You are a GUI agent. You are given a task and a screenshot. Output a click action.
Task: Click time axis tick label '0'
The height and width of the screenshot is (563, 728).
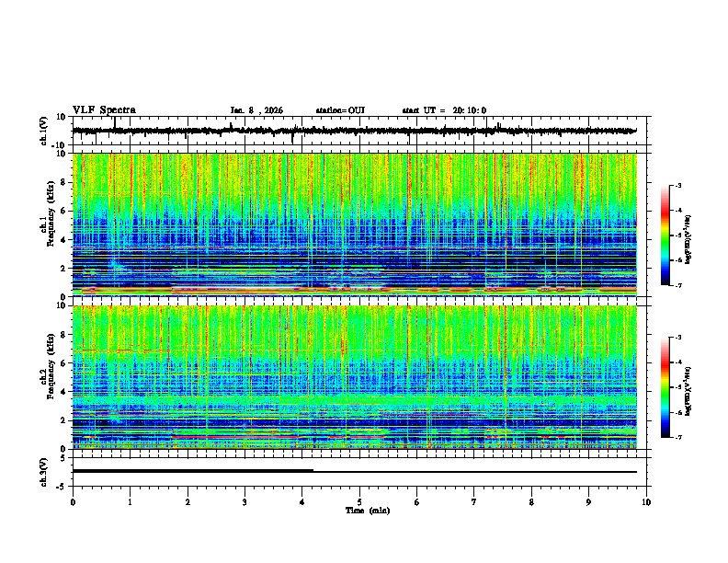[73, 502]
